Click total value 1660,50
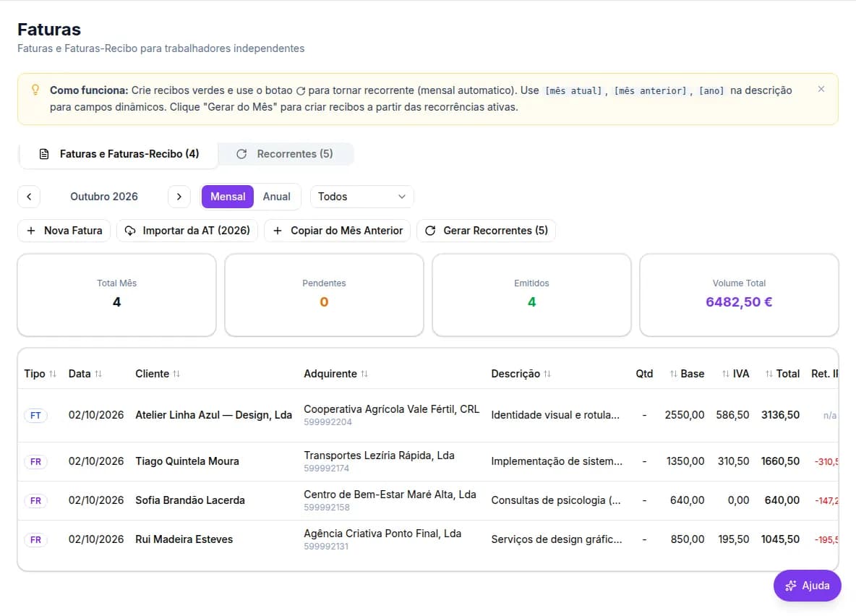856x616 pixels. [780, 461]
